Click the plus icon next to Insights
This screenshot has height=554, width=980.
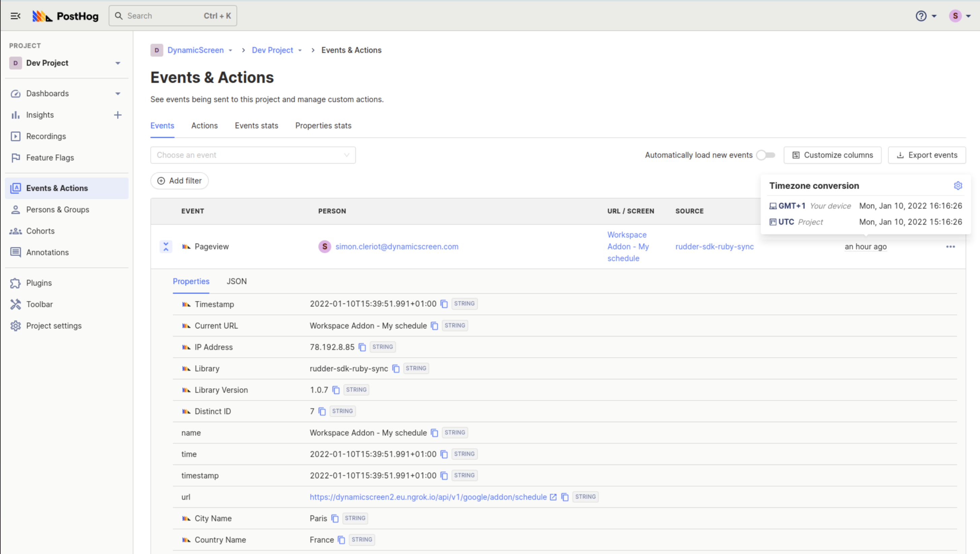click(x=118, y=115)
